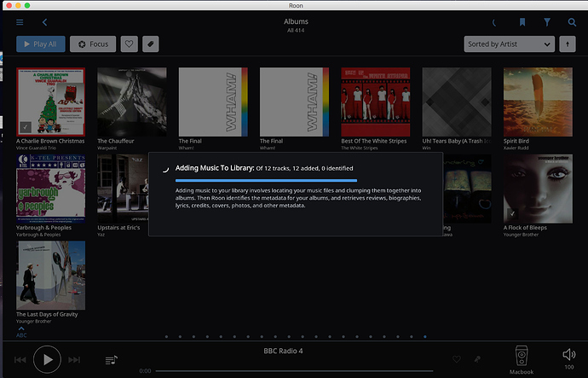Click the lyrics microphone icon
The width and height of the screenshot is (588, 378).
click(477, 359)
